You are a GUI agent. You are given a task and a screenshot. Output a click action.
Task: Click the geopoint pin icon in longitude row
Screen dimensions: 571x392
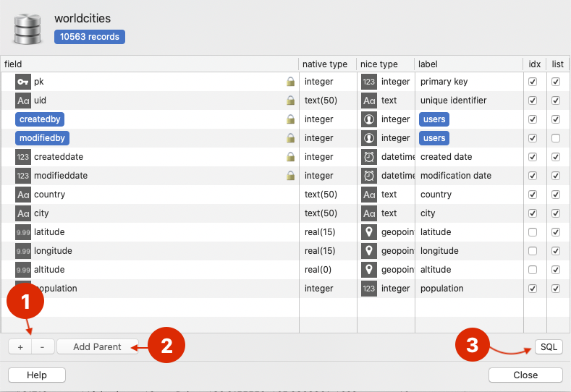[x=369, y=251]
